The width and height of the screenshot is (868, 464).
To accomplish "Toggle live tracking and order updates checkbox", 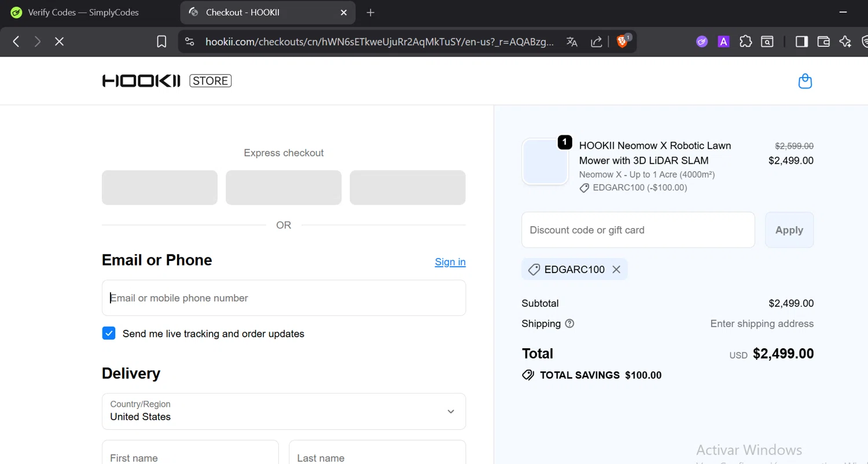I will [109, 333].
